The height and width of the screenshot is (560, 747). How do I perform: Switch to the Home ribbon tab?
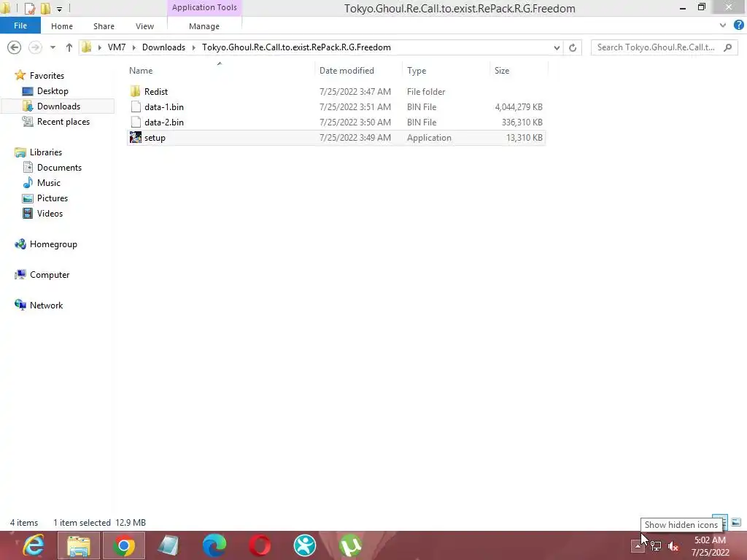pos(62,26)
